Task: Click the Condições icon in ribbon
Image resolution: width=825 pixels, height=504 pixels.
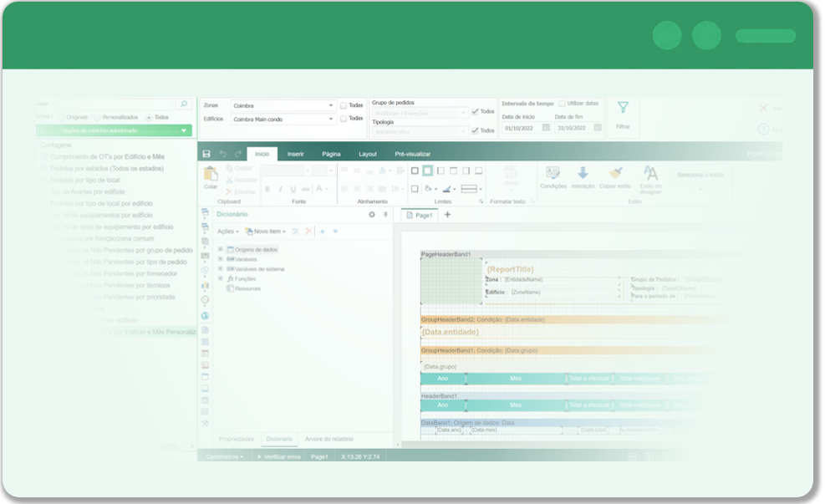Action: 553,174
